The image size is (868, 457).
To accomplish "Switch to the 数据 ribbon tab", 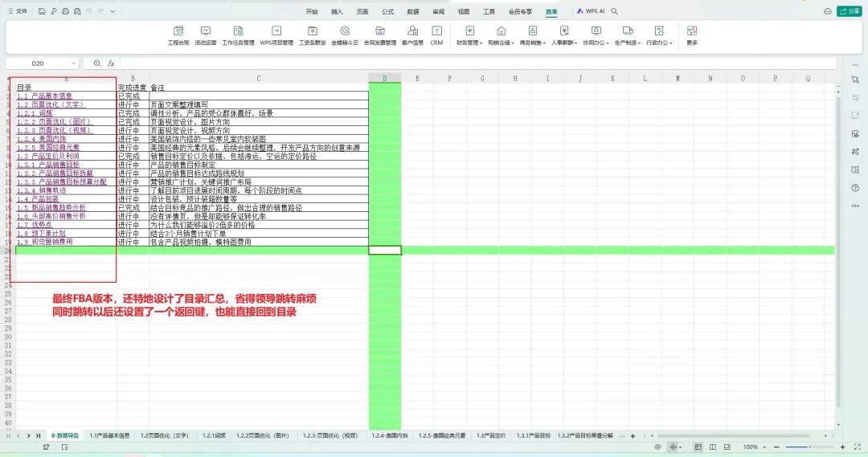I will tap(413, 11).
